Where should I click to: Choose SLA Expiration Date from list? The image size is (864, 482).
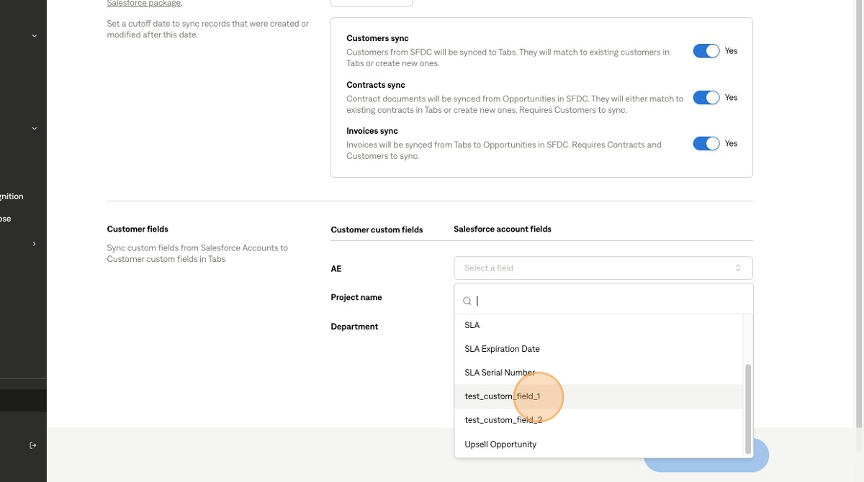click(x=502, y=349)
